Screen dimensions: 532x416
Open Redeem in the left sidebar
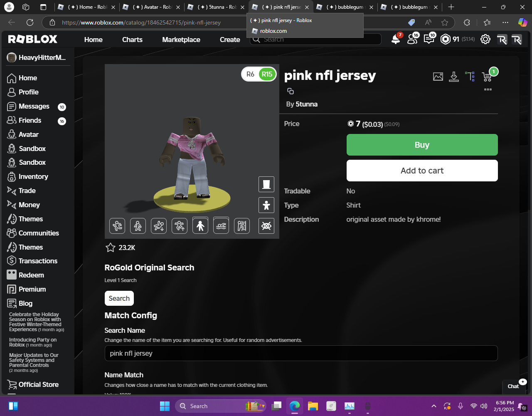click(x=25, y=275)
